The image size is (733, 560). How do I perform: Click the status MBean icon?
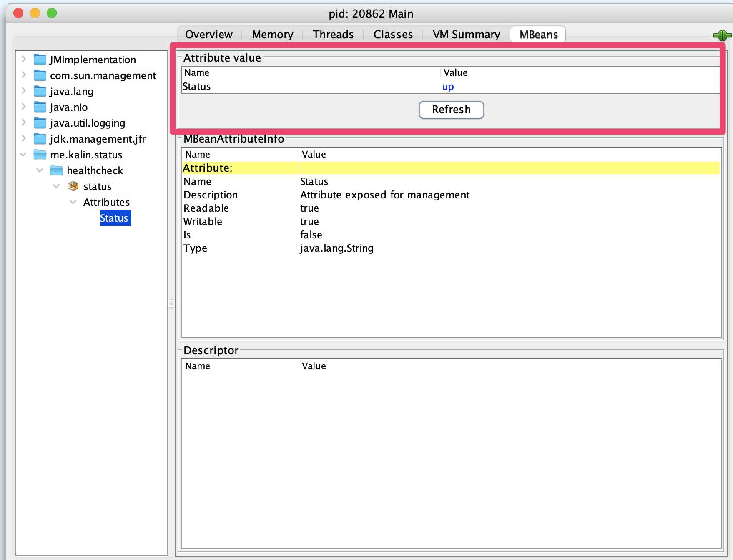73,186
